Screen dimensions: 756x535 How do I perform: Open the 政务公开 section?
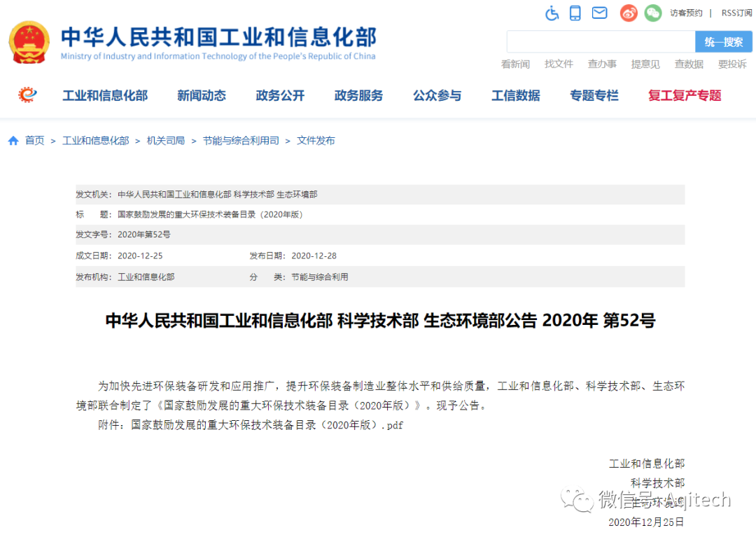pyautogui.click(x=279, y=96)
